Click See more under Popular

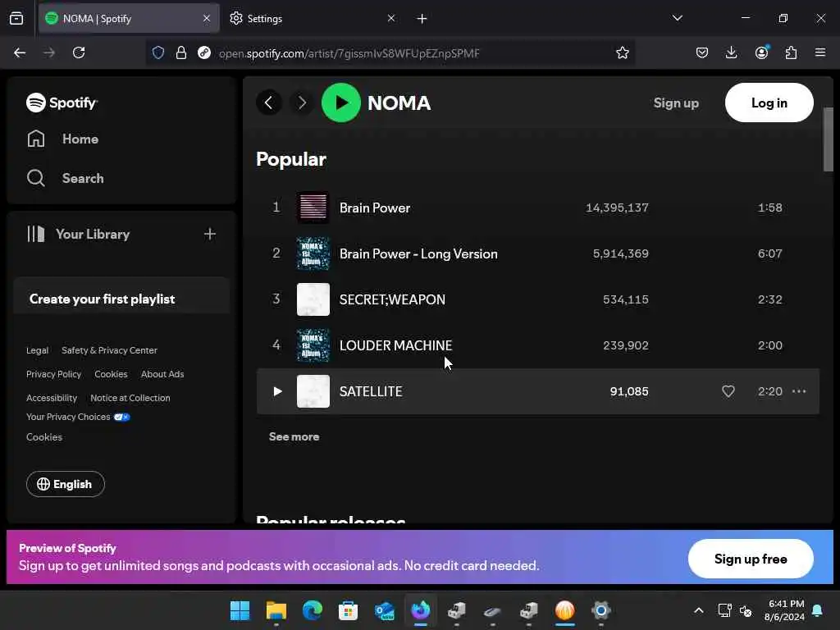tap(294, 437)
